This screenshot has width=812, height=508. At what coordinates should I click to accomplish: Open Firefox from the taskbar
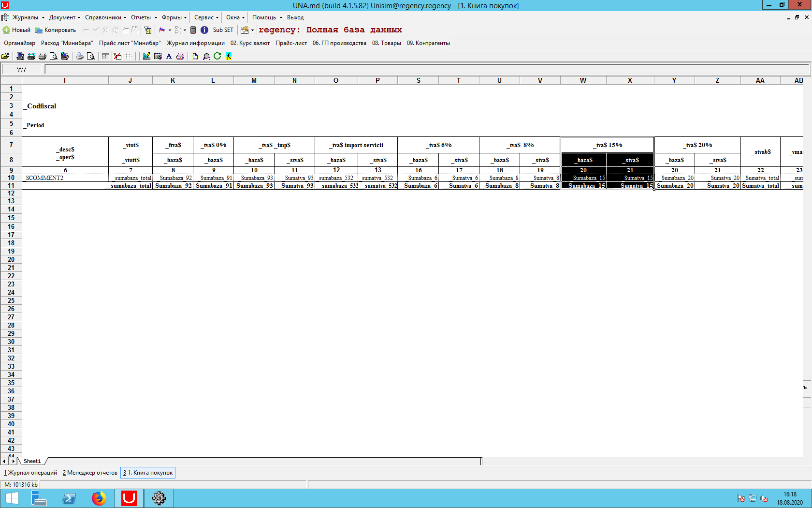point(99,498)
